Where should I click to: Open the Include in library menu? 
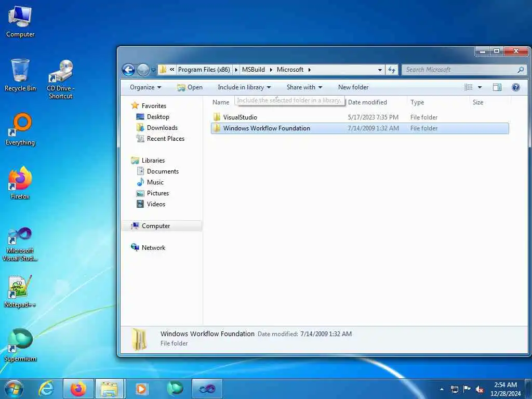click(244, 87)
